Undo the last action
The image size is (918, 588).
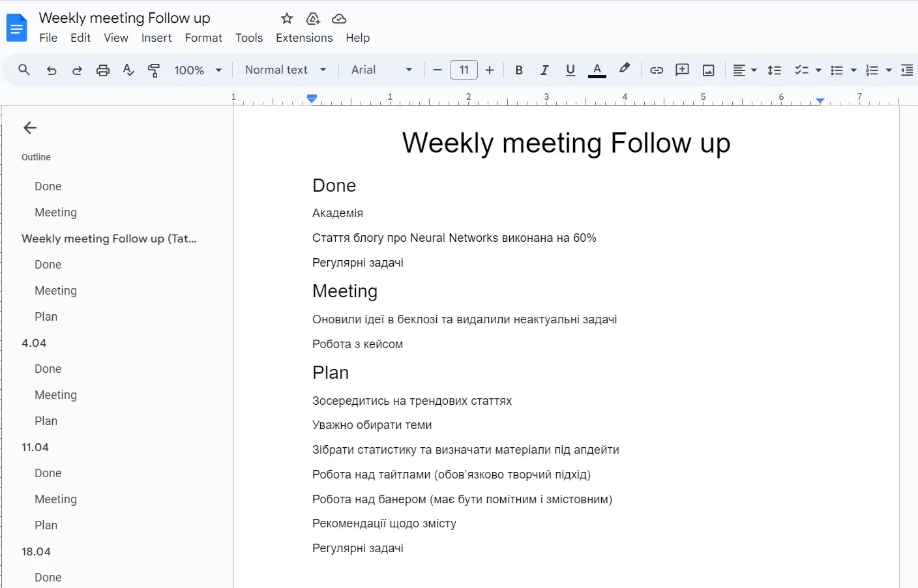pos(52,70)
